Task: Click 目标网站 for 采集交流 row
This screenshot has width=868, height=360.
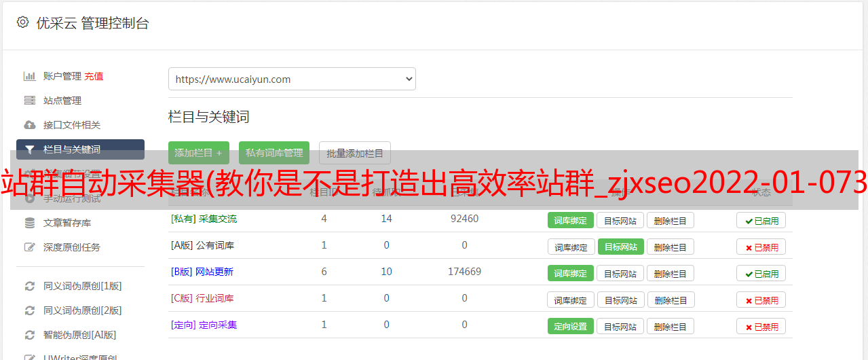Action: [x=620, y=220]
